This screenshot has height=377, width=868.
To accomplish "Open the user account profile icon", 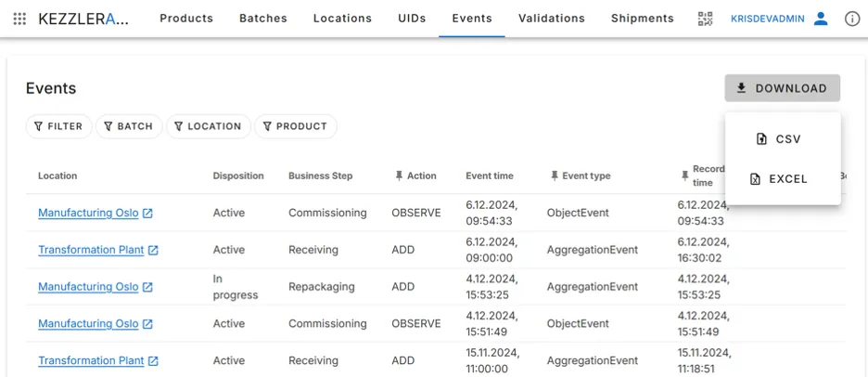I will coord(820,19).
